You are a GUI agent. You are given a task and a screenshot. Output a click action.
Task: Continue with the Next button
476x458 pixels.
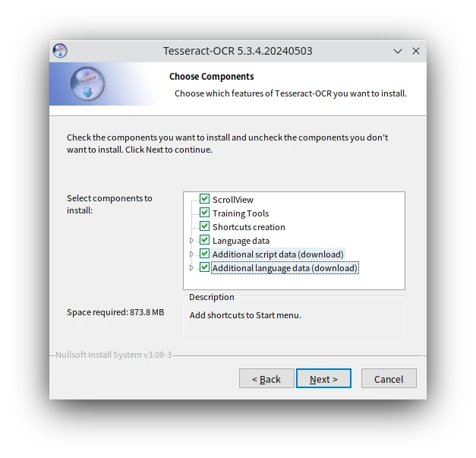(x=323, y=378)
